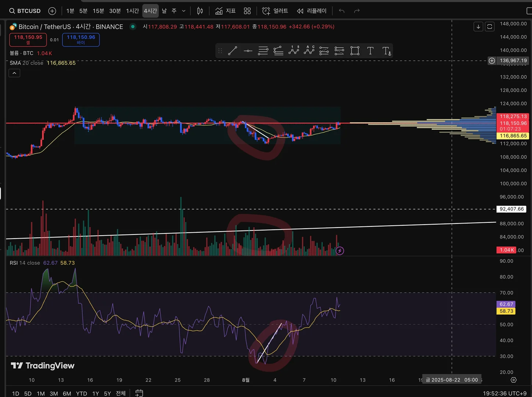Select the anchored text tool
The image size is (532, 397).
coord(386,51)
